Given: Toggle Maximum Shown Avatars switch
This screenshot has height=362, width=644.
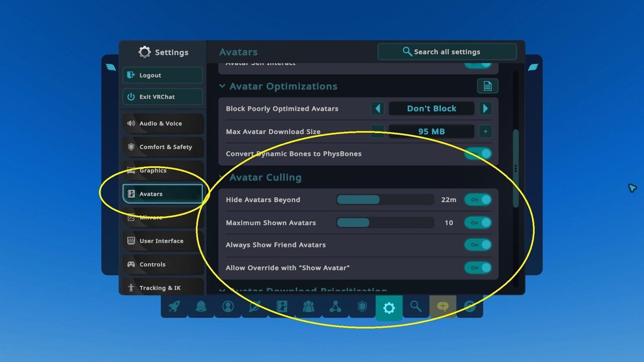Looking at the screenshot, I should tap(478, 223).
